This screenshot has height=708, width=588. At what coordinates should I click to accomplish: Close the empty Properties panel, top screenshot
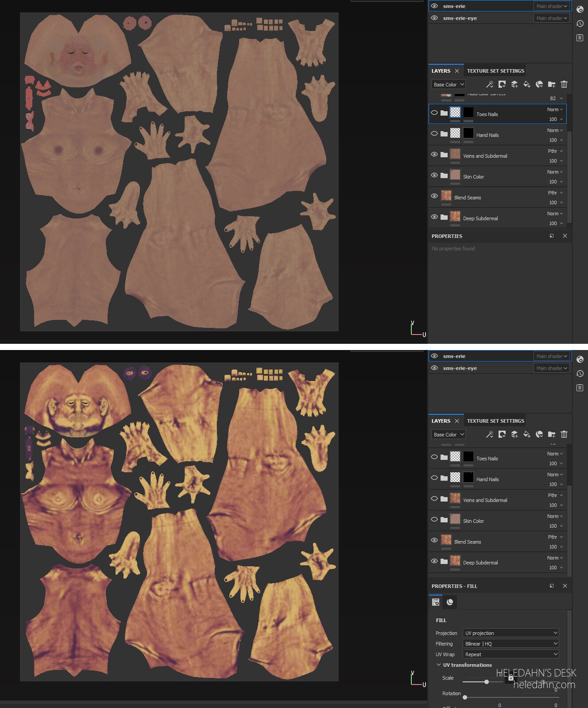point(565,236)
